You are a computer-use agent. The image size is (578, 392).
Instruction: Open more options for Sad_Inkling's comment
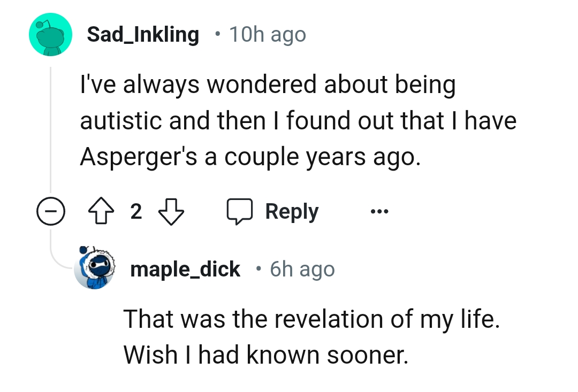click(379, 211)
